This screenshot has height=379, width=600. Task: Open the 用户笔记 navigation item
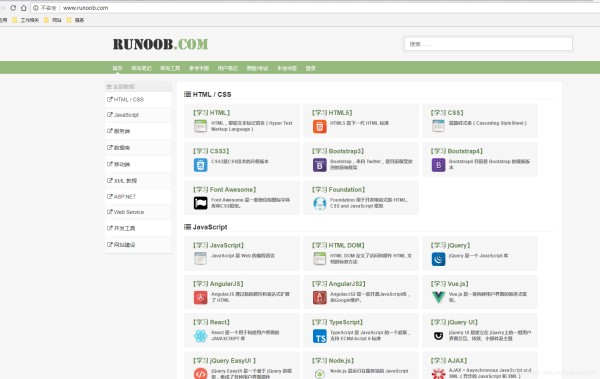(228, 68)
